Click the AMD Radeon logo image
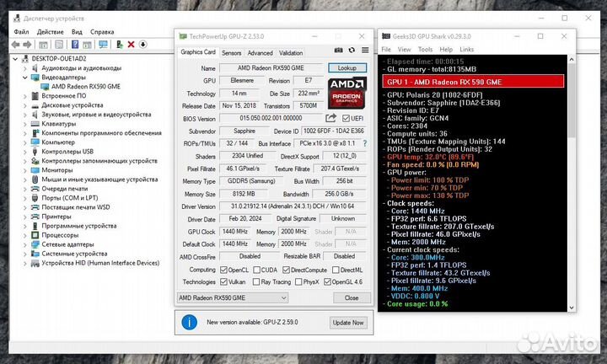The image size is (607, 364). coord(346,94)
